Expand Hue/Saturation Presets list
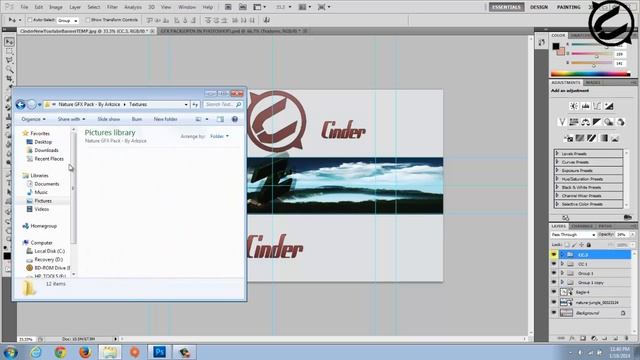 pos(558,179)
